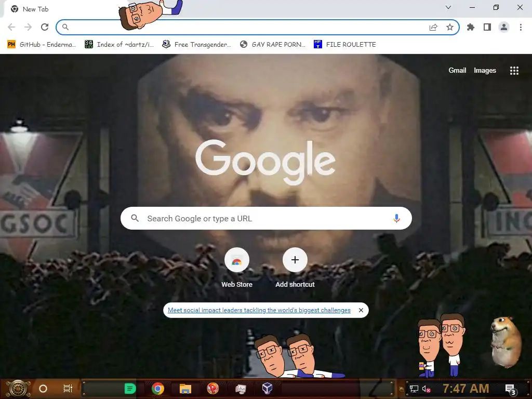This screenshot has height=399, width=532.
Task: Bookmark this tab with the star icon
Action: click(x=450, y=27)
